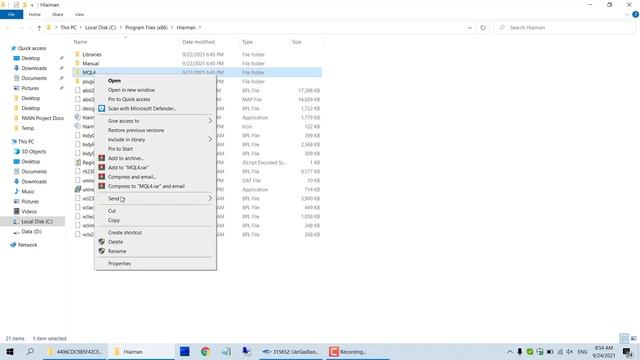Click the Help question mark icon
Viewport: 640px width, 360px height.
636,14
